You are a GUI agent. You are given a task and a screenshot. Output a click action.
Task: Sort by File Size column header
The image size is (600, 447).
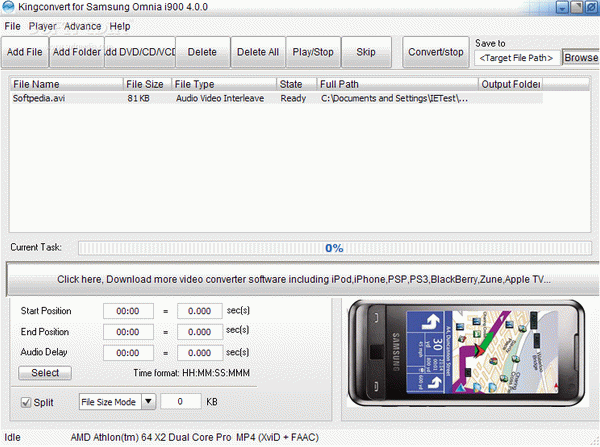147,84
